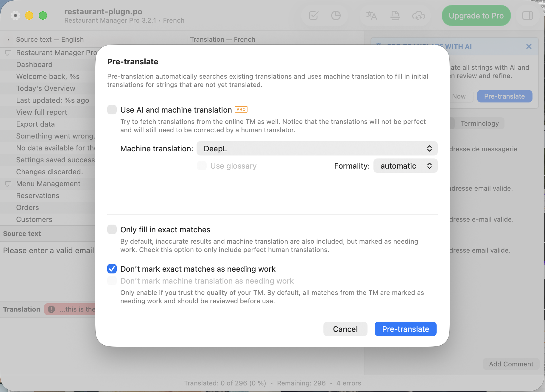Toggle Use glossary checkbox
545x392 pixels.
(x=202, y=166)
